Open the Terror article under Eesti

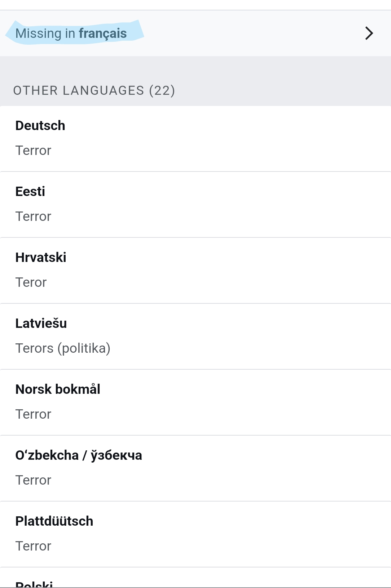pos(33,217)
